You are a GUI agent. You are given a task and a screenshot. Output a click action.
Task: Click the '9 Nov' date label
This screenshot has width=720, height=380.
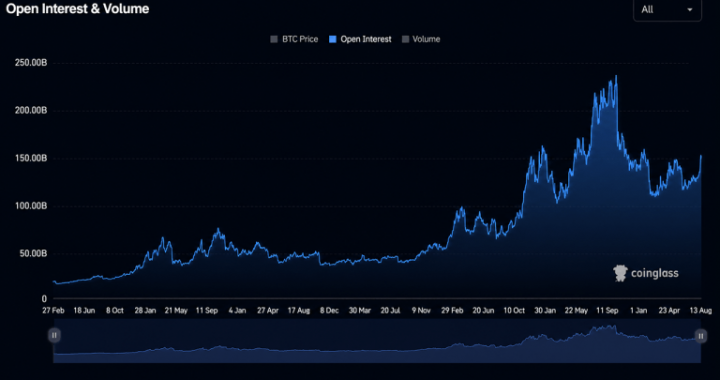point(421,311)
